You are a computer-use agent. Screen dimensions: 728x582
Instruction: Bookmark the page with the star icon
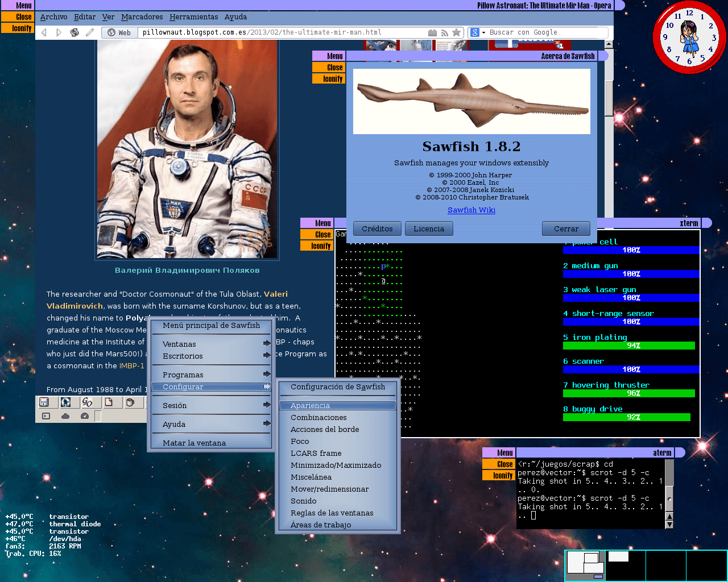coord(456,32)
